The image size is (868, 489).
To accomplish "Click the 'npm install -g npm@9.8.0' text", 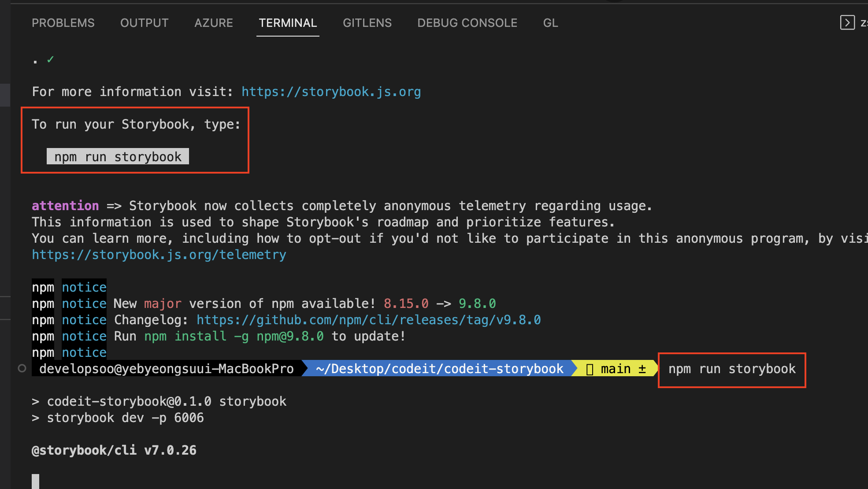I will tap(234, 336).
